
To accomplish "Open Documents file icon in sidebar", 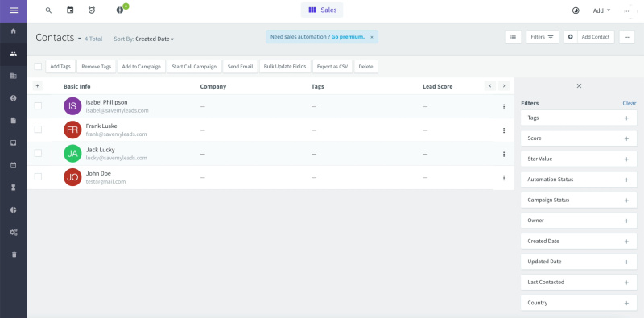I will coord(14,121).
